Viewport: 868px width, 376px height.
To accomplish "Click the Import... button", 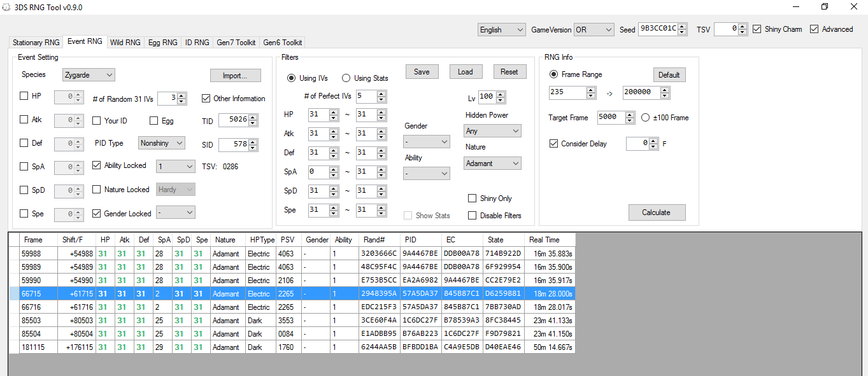I will tap(236, 76).
